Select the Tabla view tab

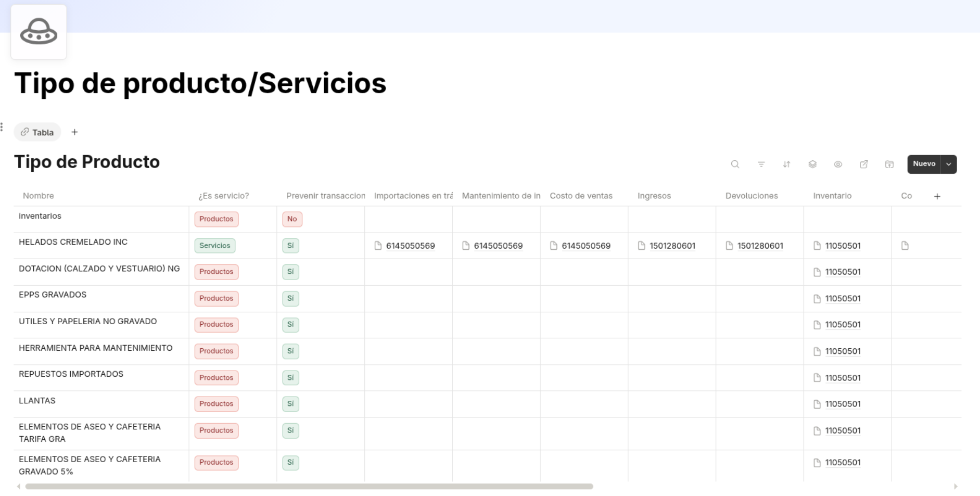[x=37, y=132]
